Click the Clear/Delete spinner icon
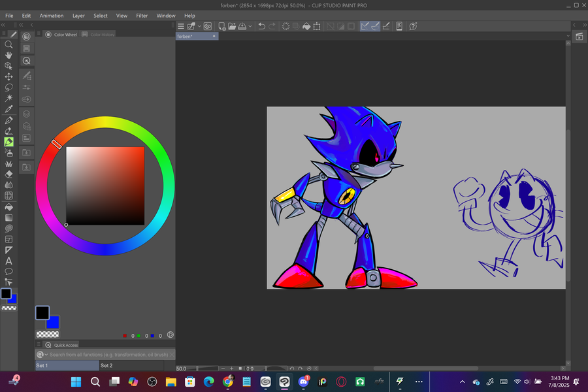The width and height of the screenshot is (588, 392). click(286, 26)
